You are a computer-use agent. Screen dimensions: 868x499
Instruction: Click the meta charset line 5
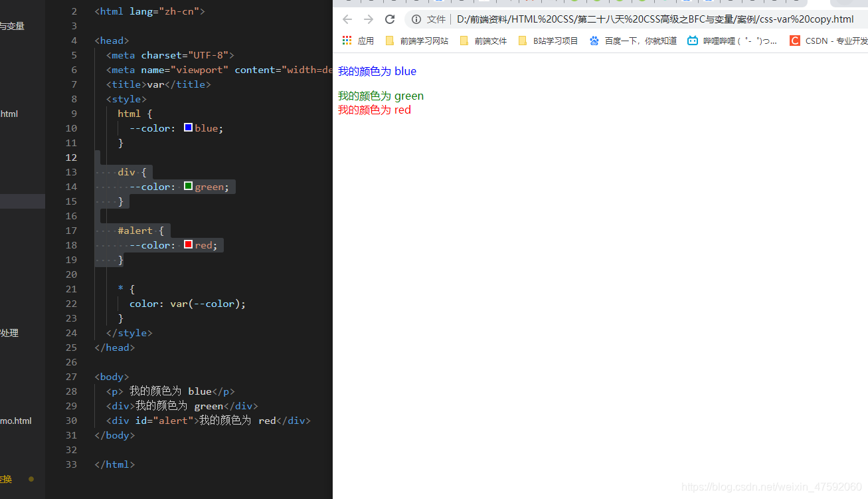pos(170,55)
